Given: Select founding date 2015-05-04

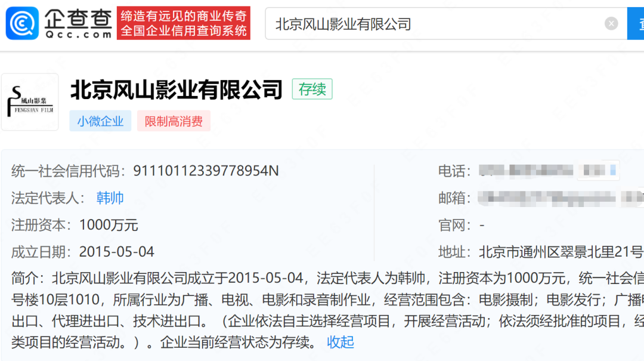Looking at the screenshot, I should 117,252.
